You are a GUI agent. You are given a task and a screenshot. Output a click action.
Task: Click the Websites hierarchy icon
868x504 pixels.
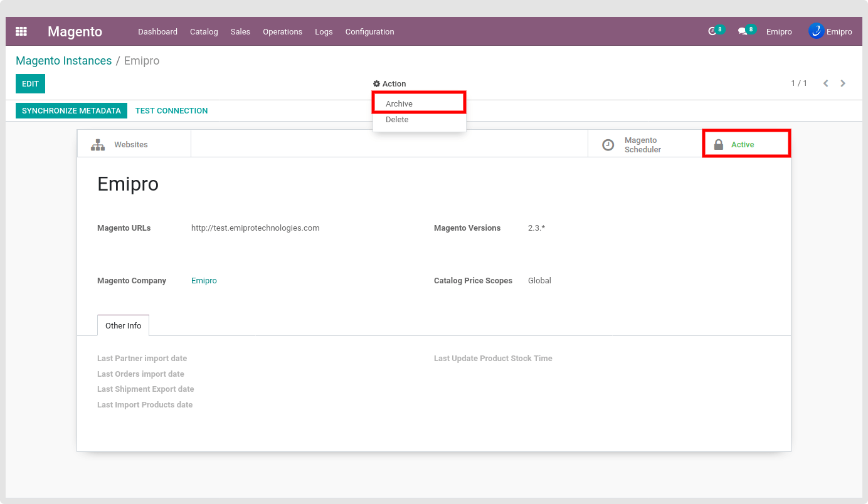click(x=98, y=145)
